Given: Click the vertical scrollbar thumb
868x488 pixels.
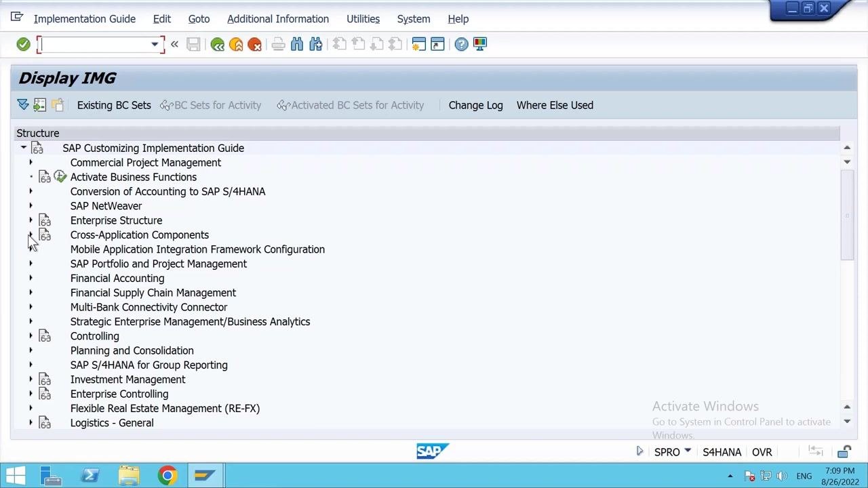Looking at the screenshot, I should [x=847, y=214].
